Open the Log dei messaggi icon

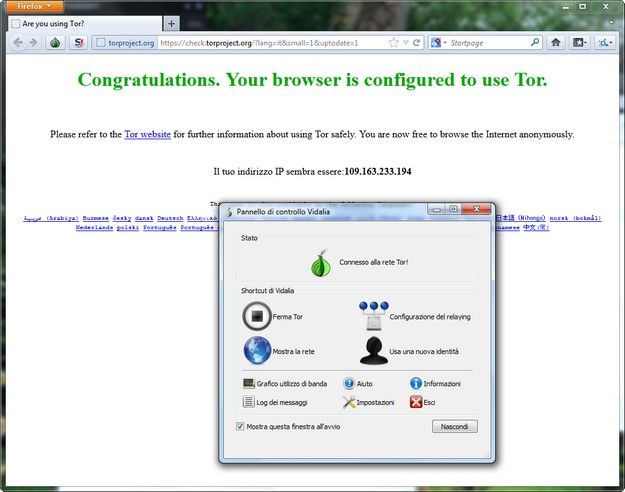[x=249, y=401]
